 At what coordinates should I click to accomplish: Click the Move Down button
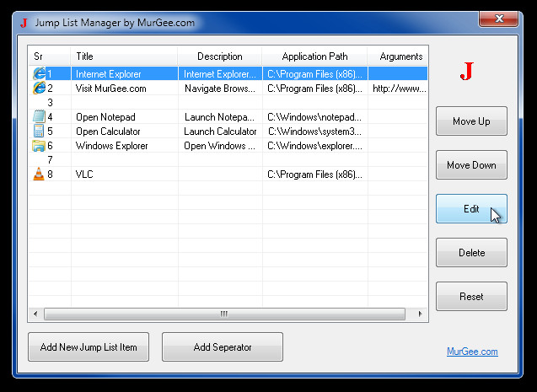point(471,164)
